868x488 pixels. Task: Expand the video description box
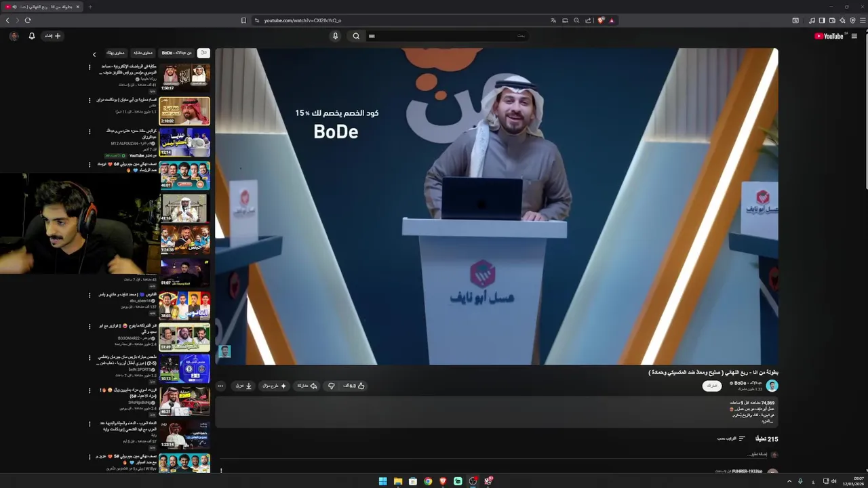tap(497, 412)
